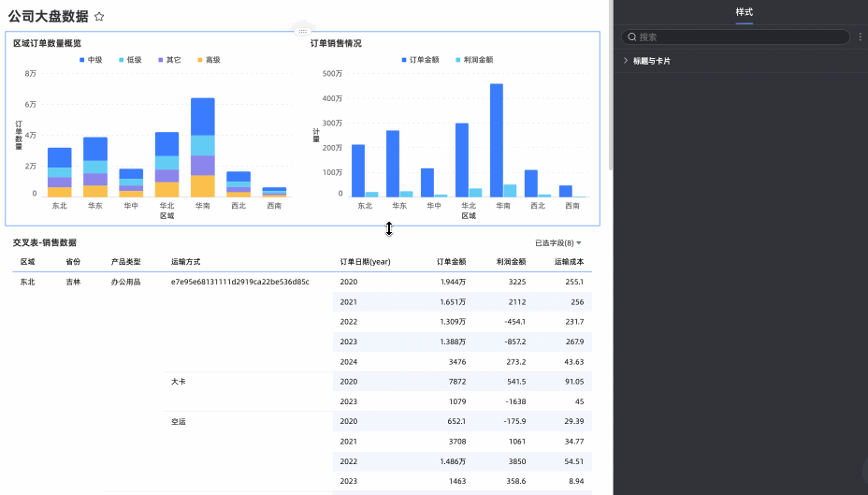The height and width of the screenshot is (495, 868).
Task: Click the -454.1 profit cell
Action: [x=514, y=322]
